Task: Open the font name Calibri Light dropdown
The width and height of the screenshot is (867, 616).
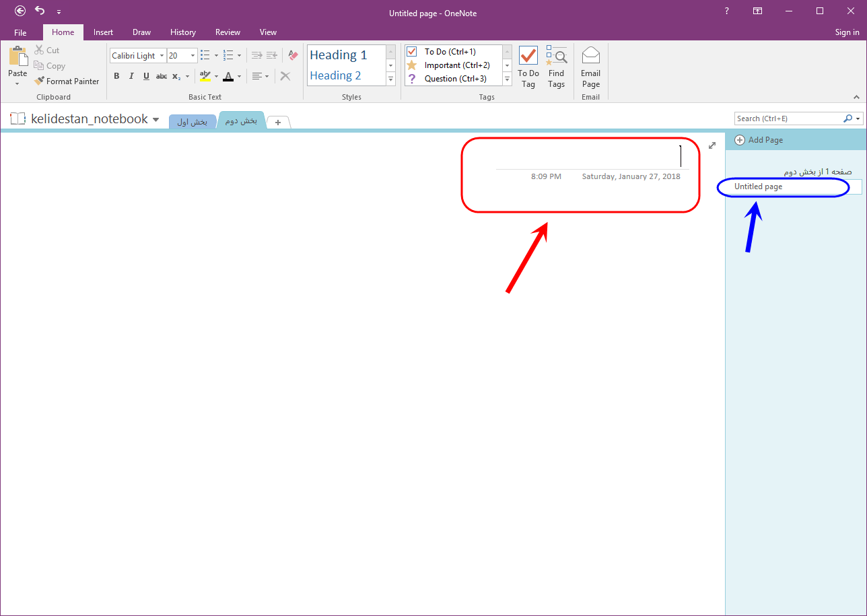Action: (162, 56)
